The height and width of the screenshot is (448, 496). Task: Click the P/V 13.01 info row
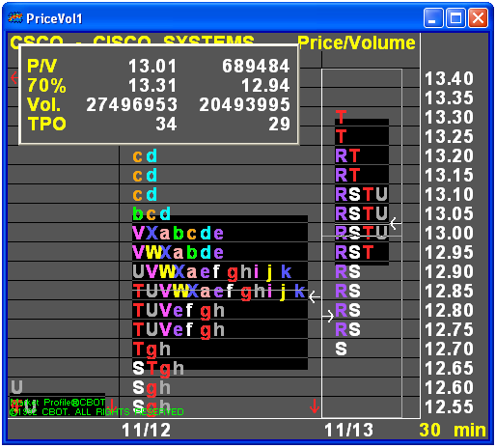click(158, 66)
